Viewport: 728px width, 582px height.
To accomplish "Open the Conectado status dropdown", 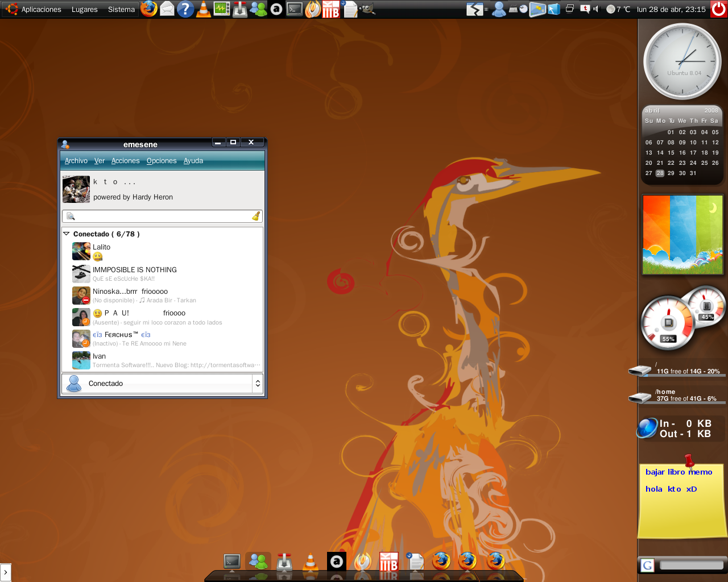I will pos(162,384).
